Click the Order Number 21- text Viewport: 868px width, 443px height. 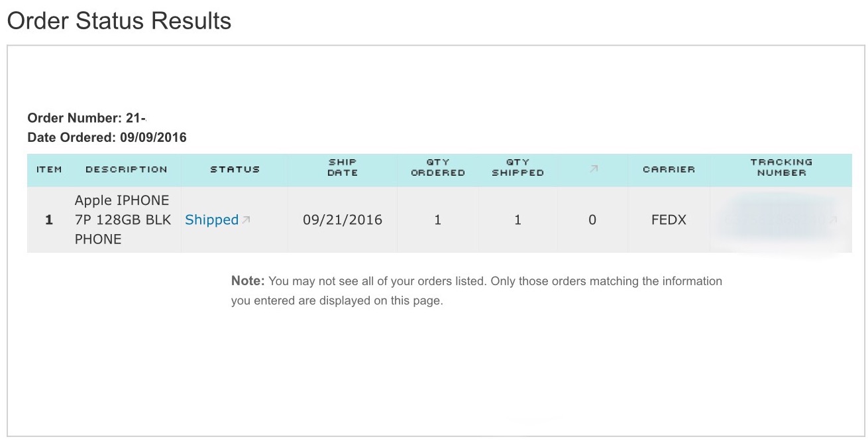click(x=87, y=119)
